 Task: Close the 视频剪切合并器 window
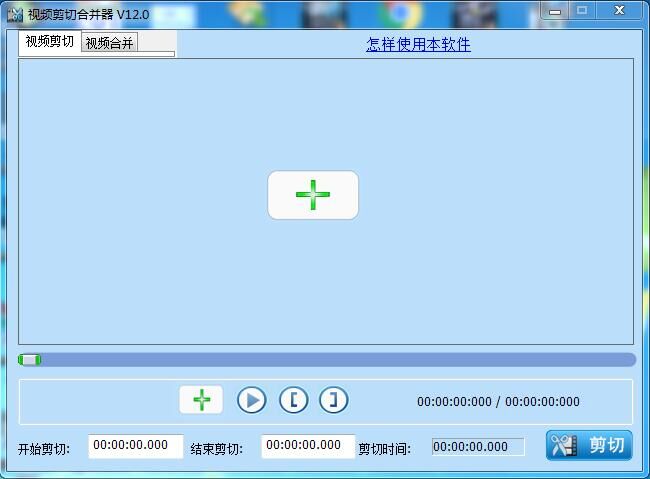pos(621,10)
